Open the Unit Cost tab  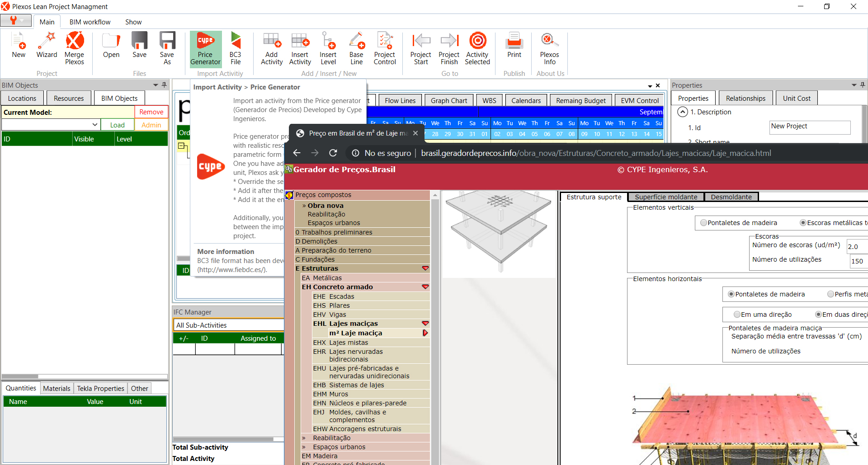point(797,98)
